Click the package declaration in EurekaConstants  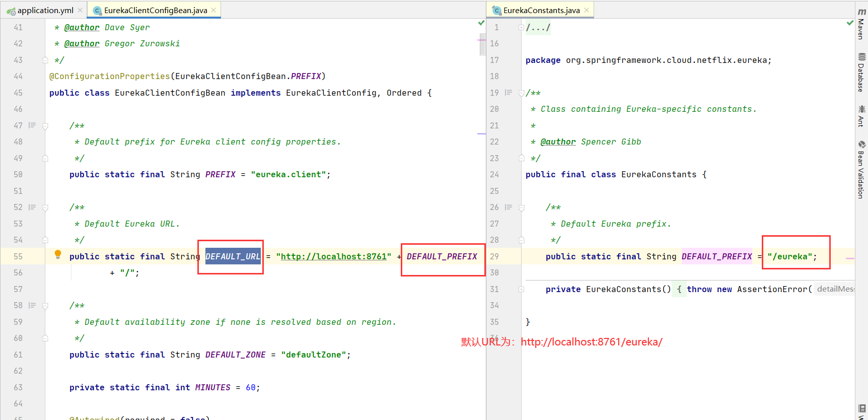(x=648, y=60)
